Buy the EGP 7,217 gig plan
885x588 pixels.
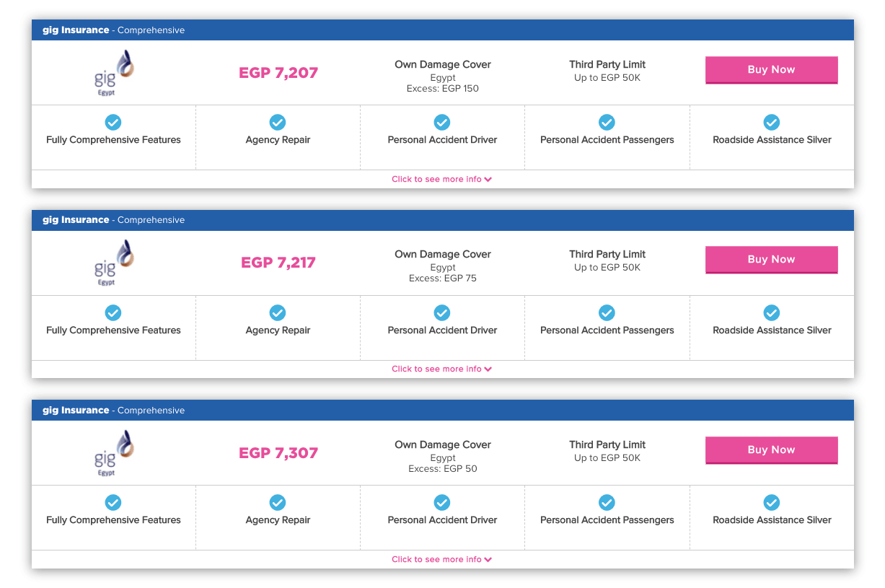tap(771, 260)
